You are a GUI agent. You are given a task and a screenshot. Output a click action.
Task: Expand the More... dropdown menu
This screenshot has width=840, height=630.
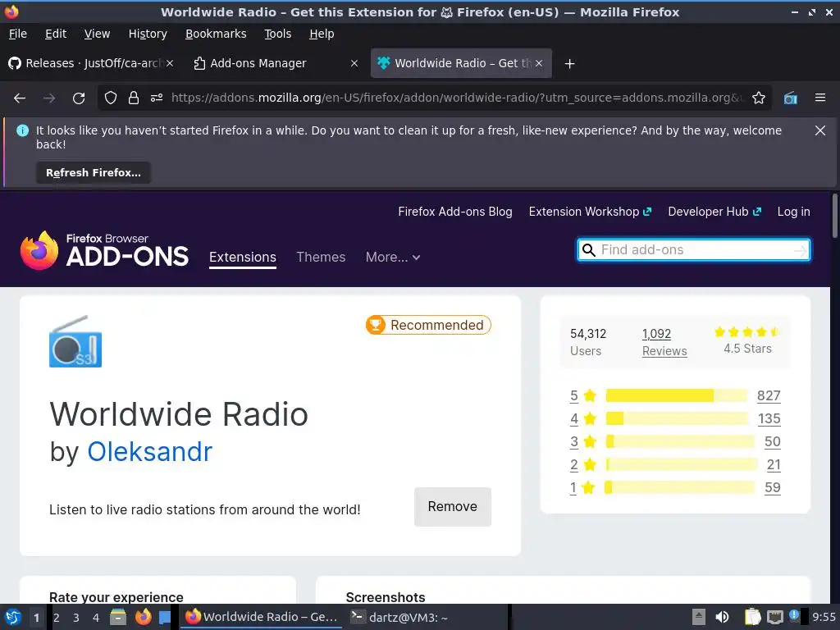393,257
